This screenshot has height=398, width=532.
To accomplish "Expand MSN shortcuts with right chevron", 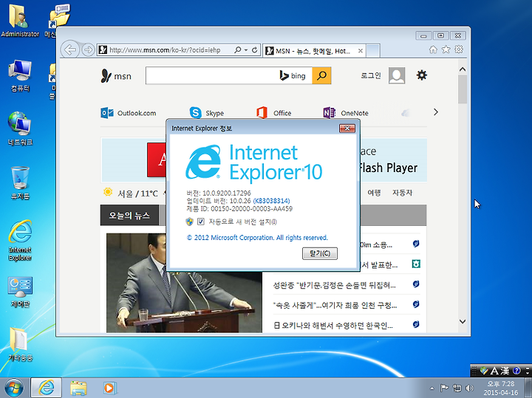I will pyautogui.click(x=436, y=112).
